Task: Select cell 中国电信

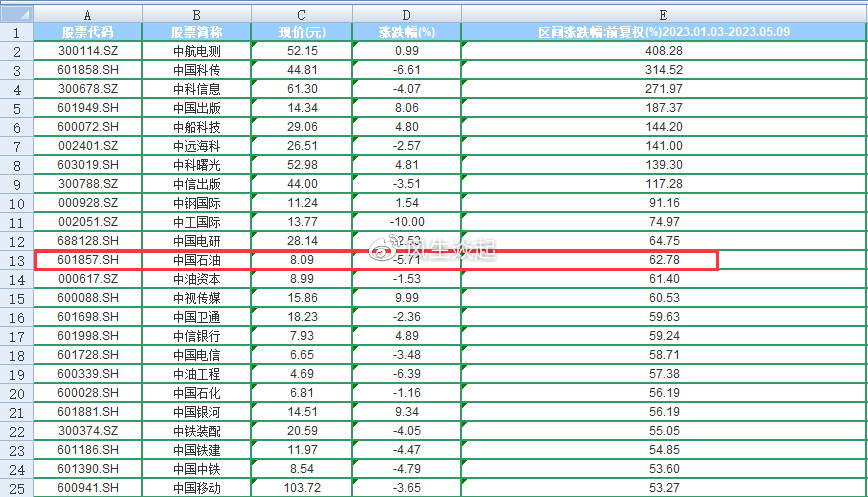Action: point(197,355)
